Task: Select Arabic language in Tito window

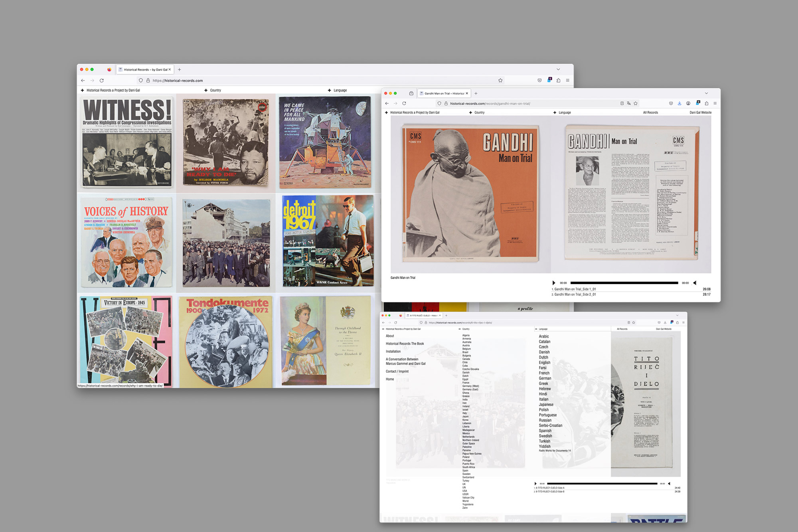Action: [544, 336]
